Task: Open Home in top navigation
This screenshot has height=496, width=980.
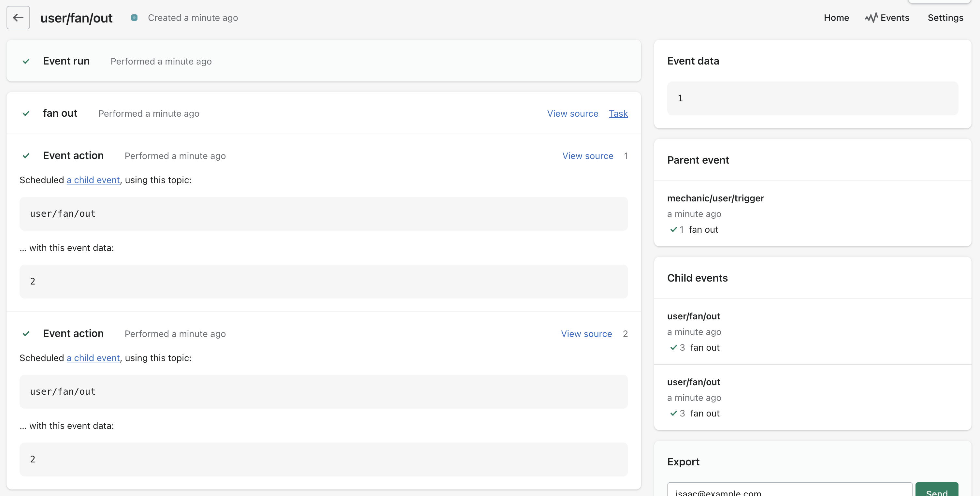Action: tap(836, 18)
